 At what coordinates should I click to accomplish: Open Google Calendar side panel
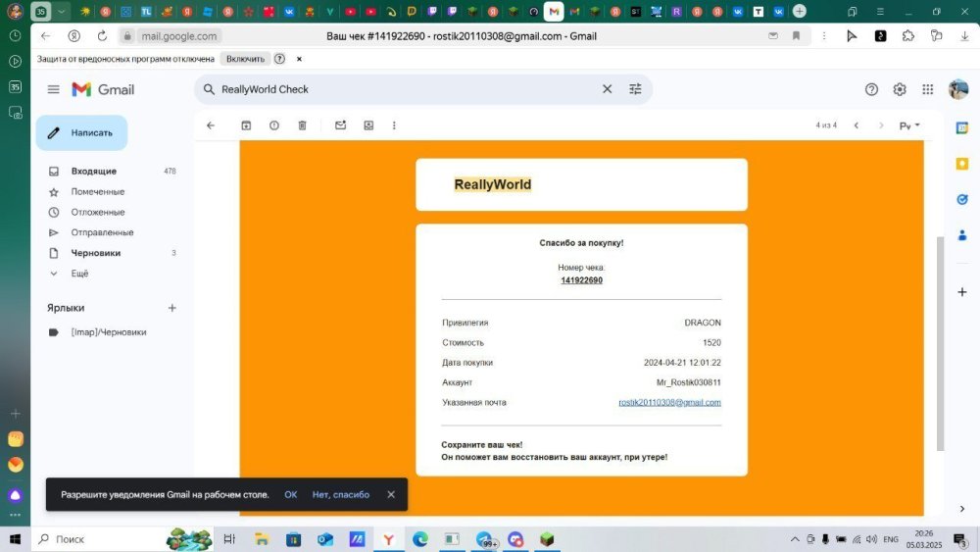point(962,128)
